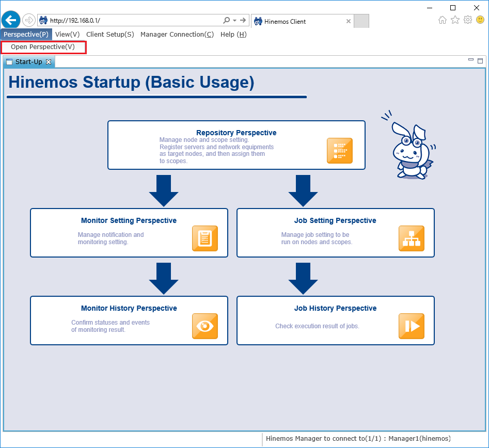
Task: Open browser tools gear icon
Action: [x=468, y=20]
